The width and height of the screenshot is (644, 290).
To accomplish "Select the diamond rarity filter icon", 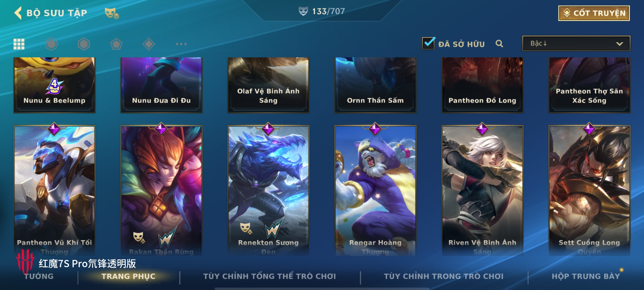I will (149, 44).
